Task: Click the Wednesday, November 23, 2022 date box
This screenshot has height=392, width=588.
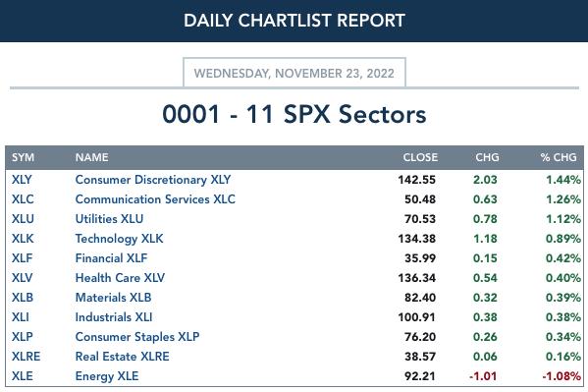Action: [x=294, y=73]
